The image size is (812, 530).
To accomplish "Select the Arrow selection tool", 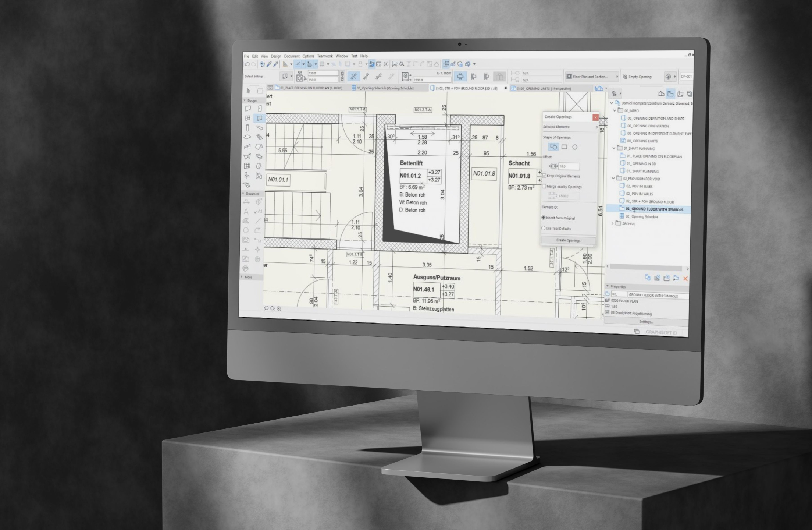I will 249,91.
